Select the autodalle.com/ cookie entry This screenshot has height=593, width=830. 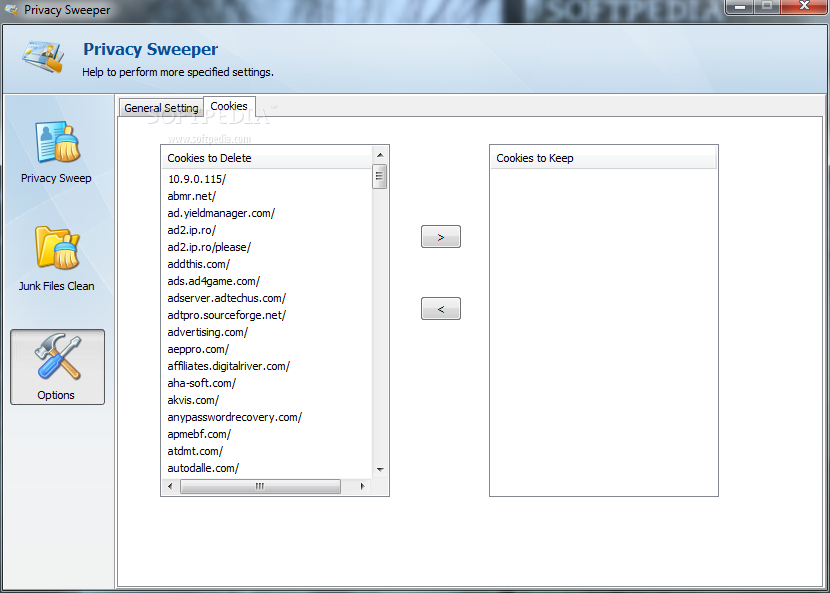coord(203,468)
